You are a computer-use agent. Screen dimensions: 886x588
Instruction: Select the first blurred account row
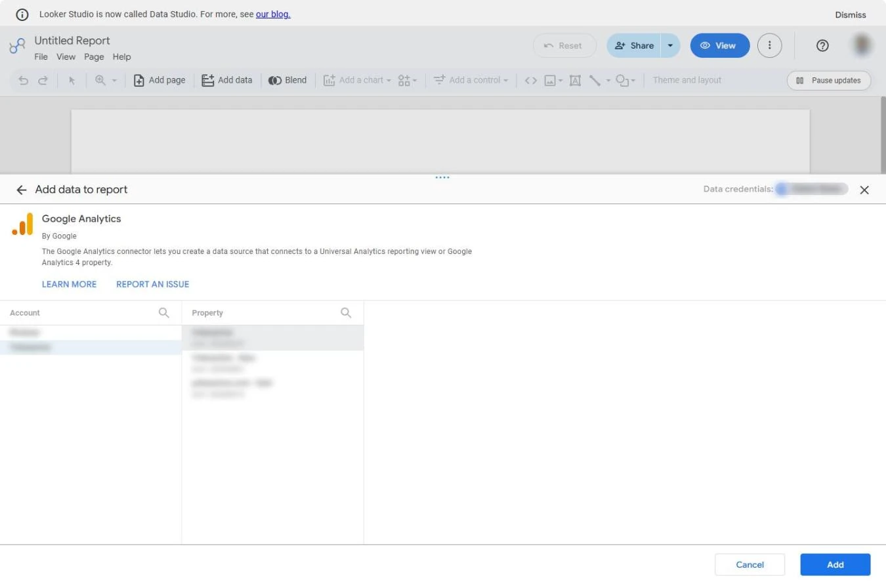[91, 333]
